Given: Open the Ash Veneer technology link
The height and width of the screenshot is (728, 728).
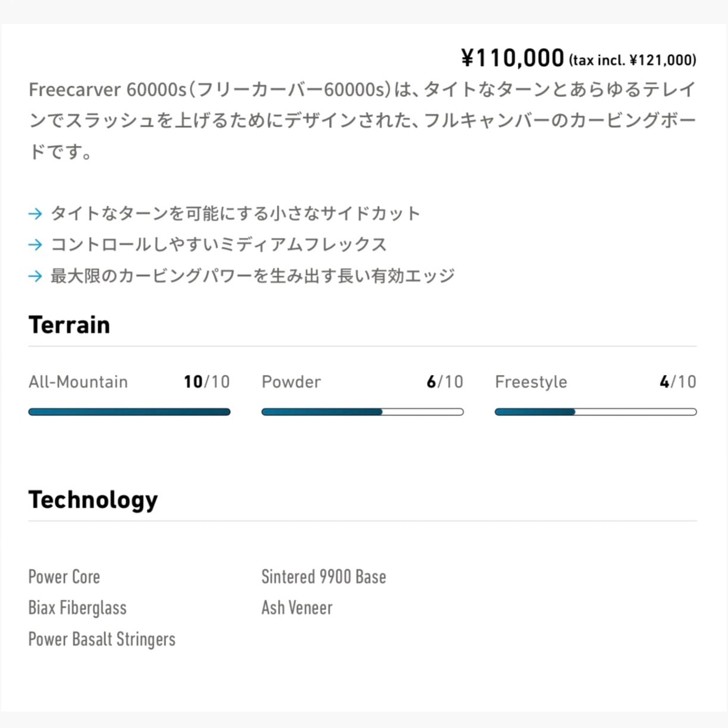Looking at the screenshot, I should (x=296, y=608).
